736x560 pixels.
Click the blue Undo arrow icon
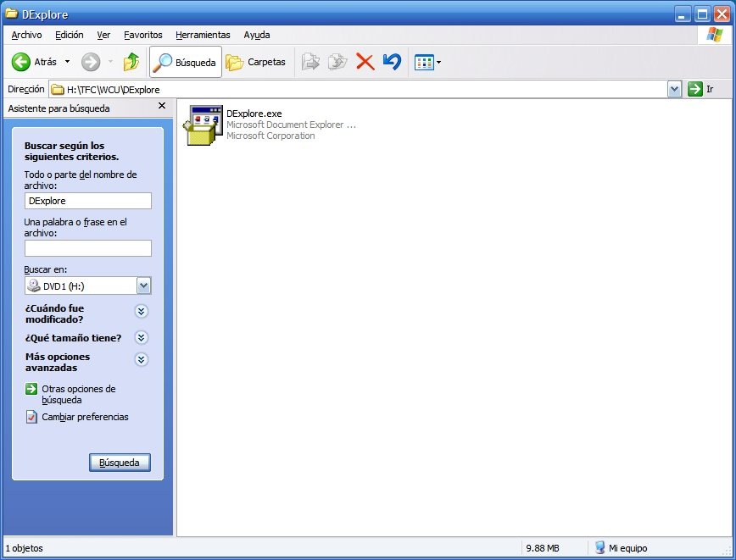[392, 62]
